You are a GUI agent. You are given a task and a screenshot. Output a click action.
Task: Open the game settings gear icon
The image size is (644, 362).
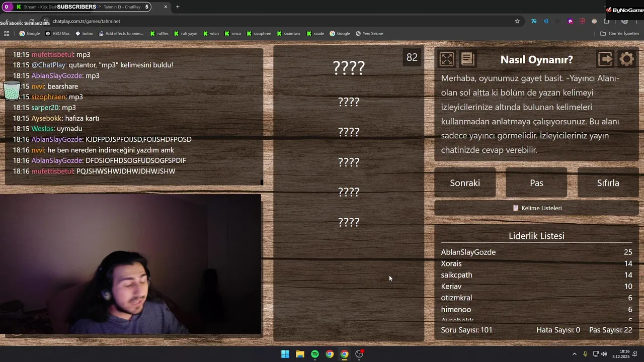(x=627, y=59)
